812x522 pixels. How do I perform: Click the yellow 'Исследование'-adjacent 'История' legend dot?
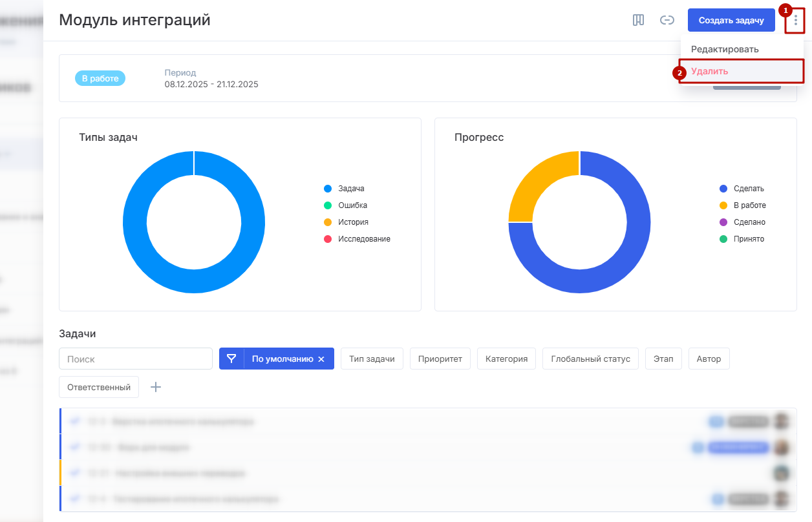tap(328, 222)
